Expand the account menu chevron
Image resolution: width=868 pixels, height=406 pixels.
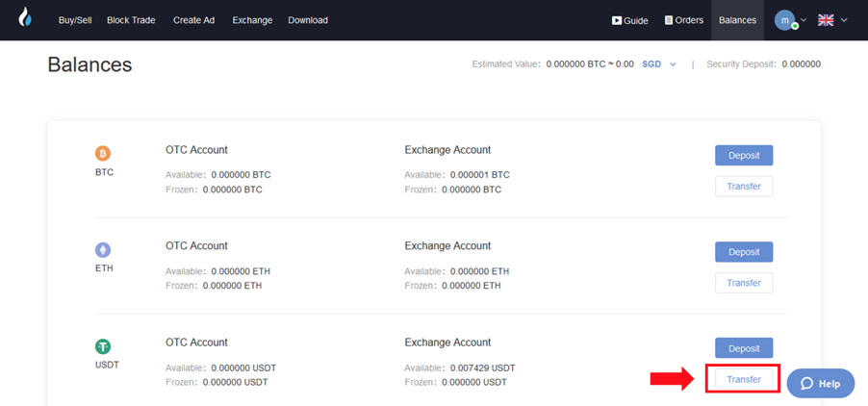(804, 20)
